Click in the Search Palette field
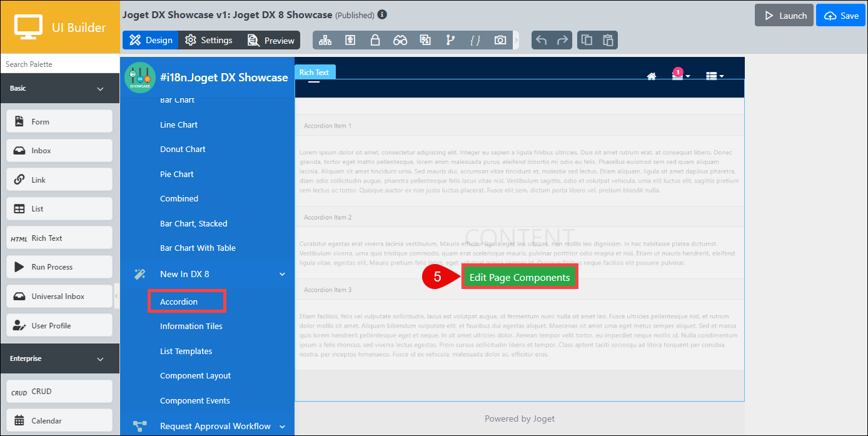868x436 pixels. (x=59, y=64)
